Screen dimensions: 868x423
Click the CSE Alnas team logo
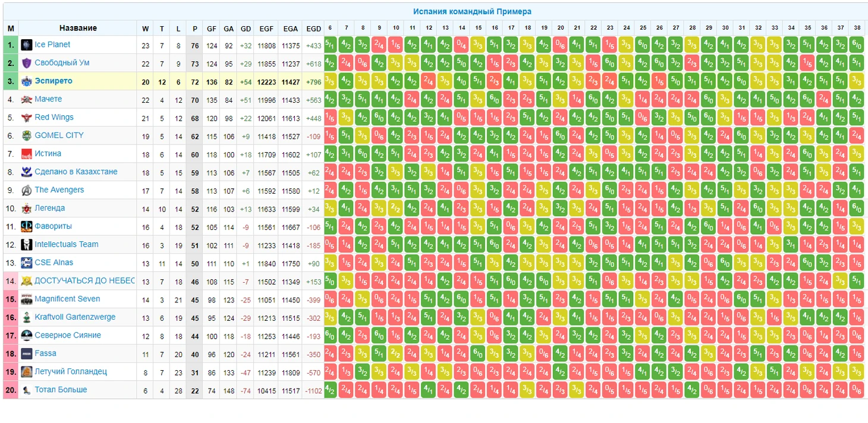[26, 263]
